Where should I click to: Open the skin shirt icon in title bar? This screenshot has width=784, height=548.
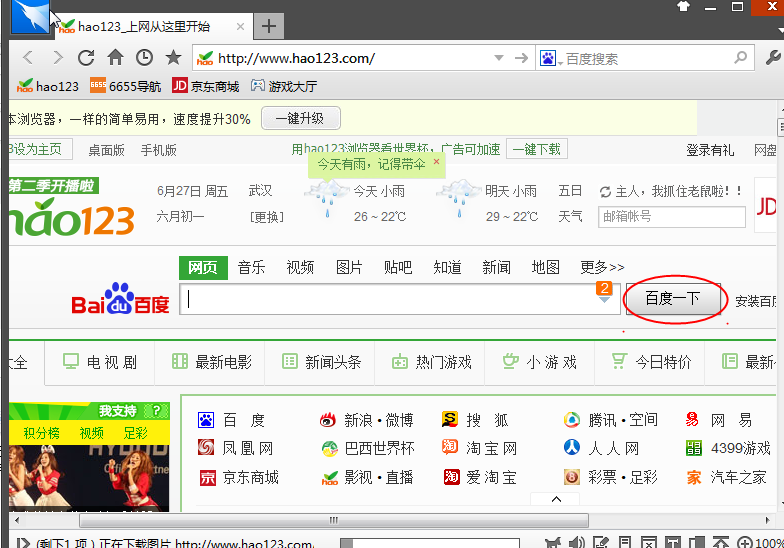pos(683,6)
